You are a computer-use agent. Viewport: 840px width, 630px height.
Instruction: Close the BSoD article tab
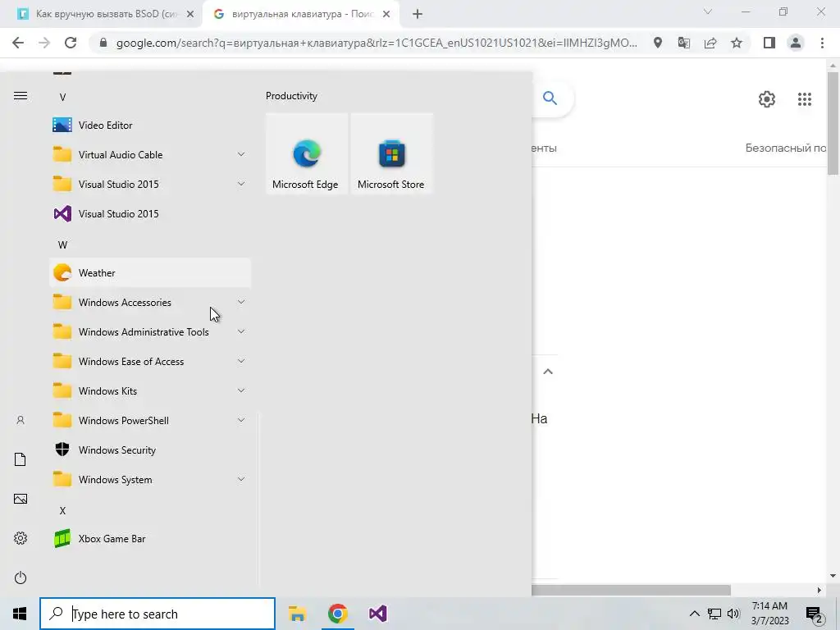click(x=190, y=15)
